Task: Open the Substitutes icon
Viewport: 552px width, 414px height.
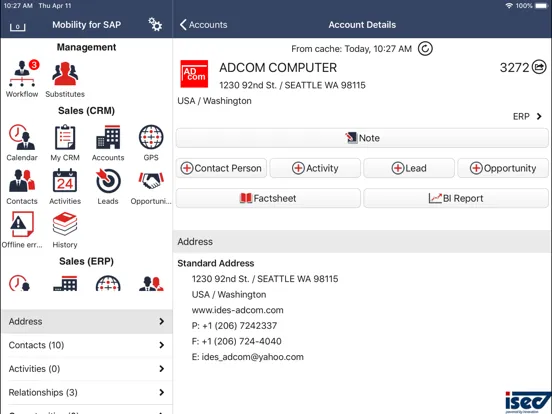Action: click(x=65, y=73)
